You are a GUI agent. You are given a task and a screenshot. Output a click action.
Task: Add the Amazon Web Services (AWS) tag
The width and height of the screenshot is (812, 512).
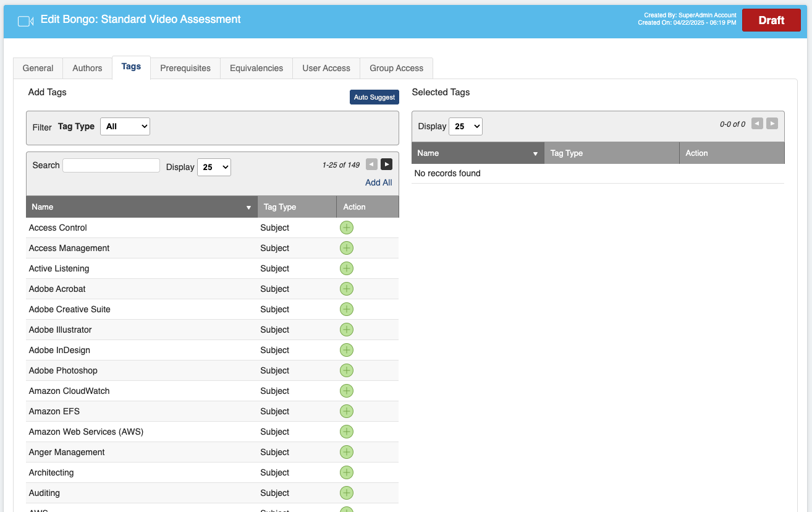[x=347, y=432]
